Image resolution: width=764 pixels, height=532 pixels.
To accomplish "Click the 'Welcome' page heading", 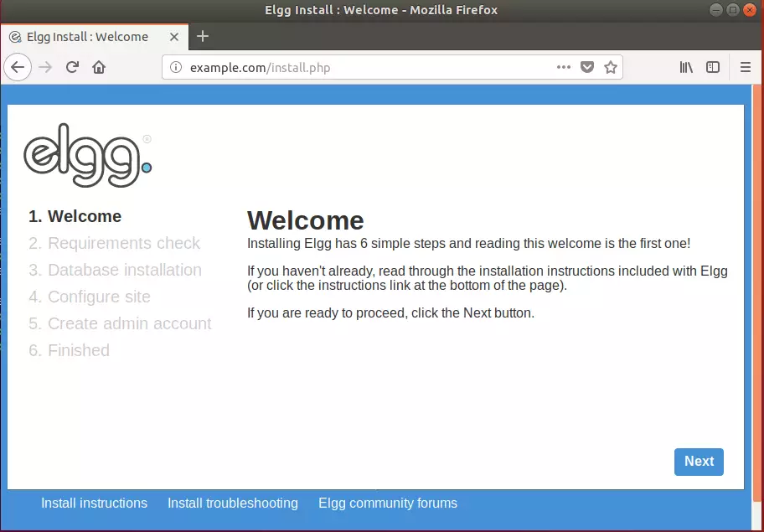I will 306,220.
